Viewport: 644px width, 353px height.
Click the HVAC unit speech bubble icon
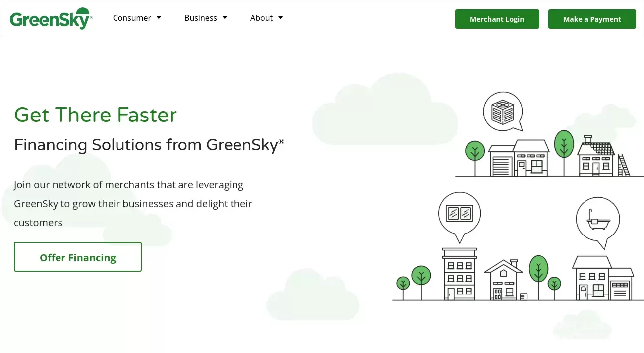tap(503, 112)
